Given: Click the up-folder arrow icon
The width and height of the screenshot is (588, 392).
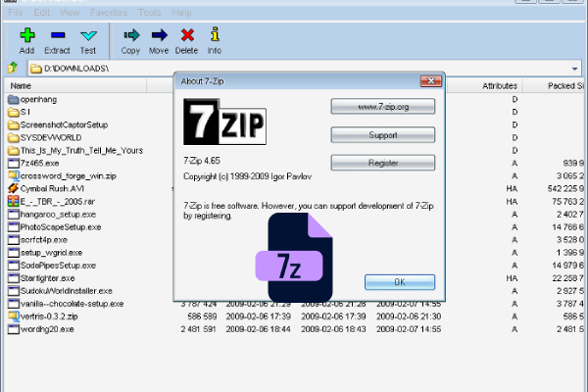Looking at the screenshot, I should click(x=12, y=69).
